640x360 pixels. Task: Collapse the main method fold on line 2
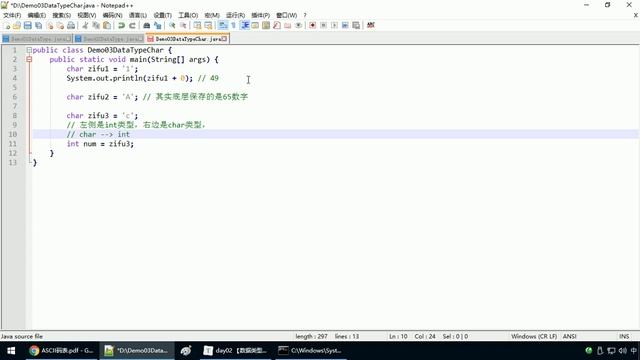(x=29, y=60)
